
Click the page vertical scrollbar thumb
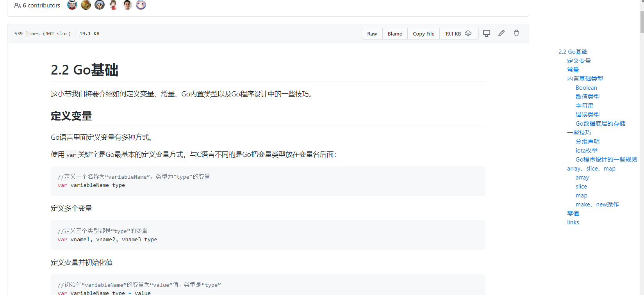coord(642,21)
